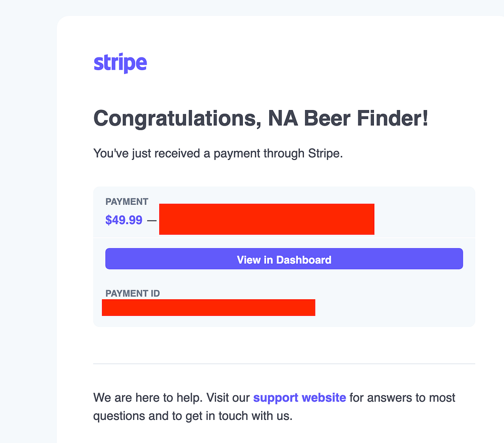Click the exclamation mark ending the heading
Screen dimensions: 504x443
tap(425, 118)
